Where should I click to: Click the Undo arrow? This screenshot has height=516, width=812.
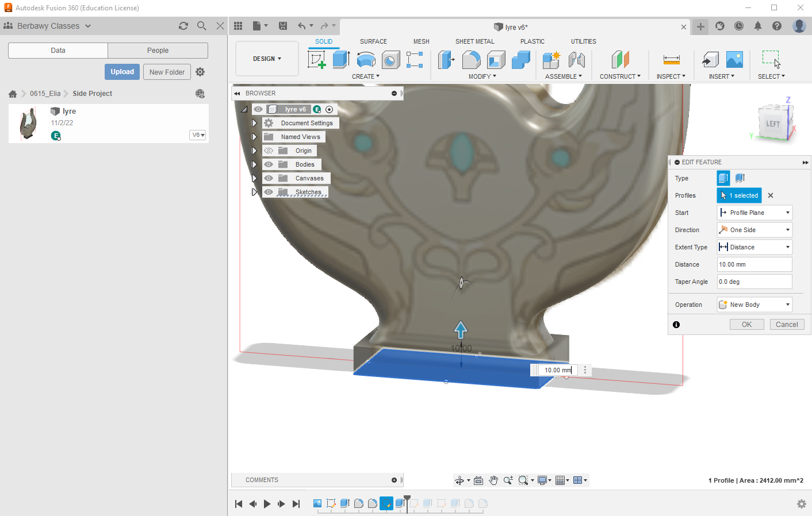(x=302, y=26)
